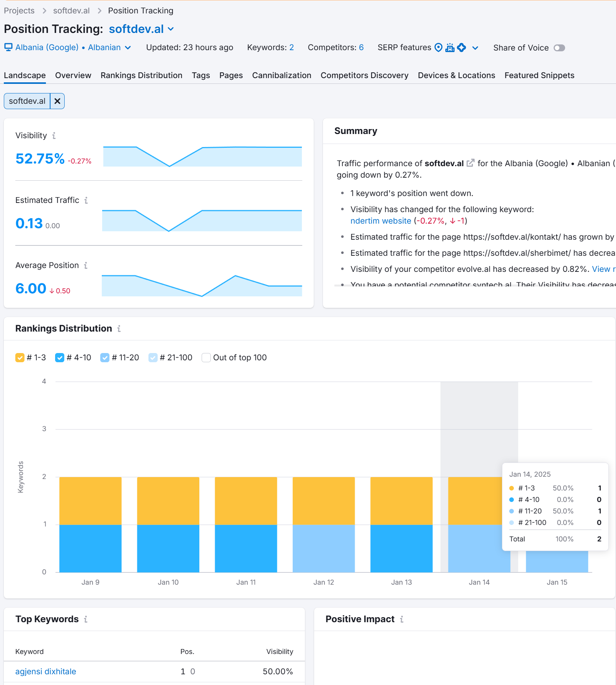The image size is (616, 685).
Task: Switch to the Overview tab
Action: [73, 75]
